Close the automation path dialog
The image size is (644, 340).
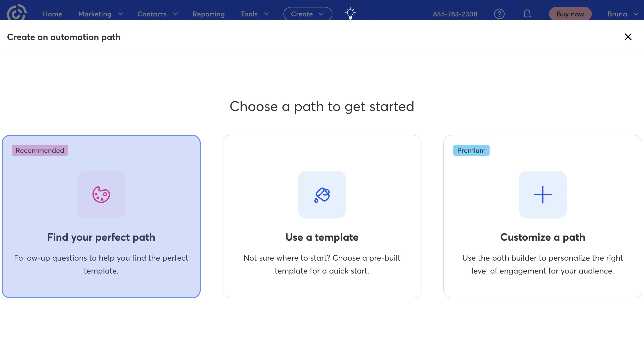(x=628, y=37)
